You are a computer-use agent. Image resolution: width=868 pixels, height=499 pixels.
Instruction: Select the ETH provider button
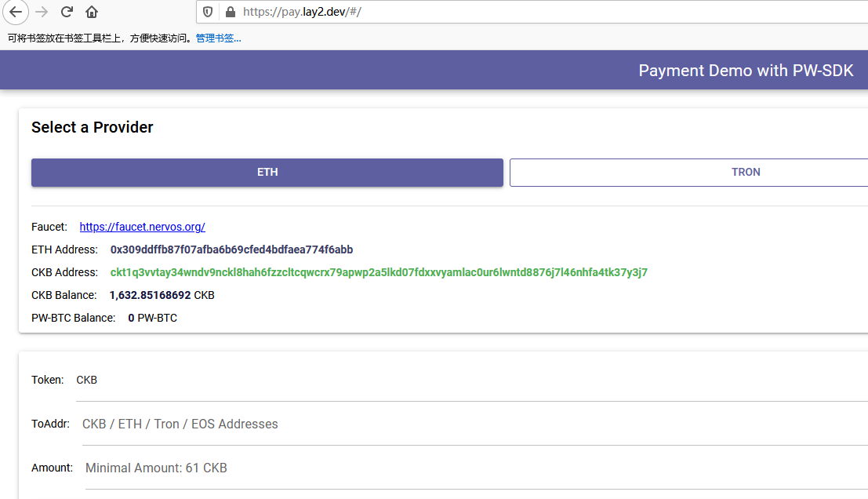tap(267, 173)
